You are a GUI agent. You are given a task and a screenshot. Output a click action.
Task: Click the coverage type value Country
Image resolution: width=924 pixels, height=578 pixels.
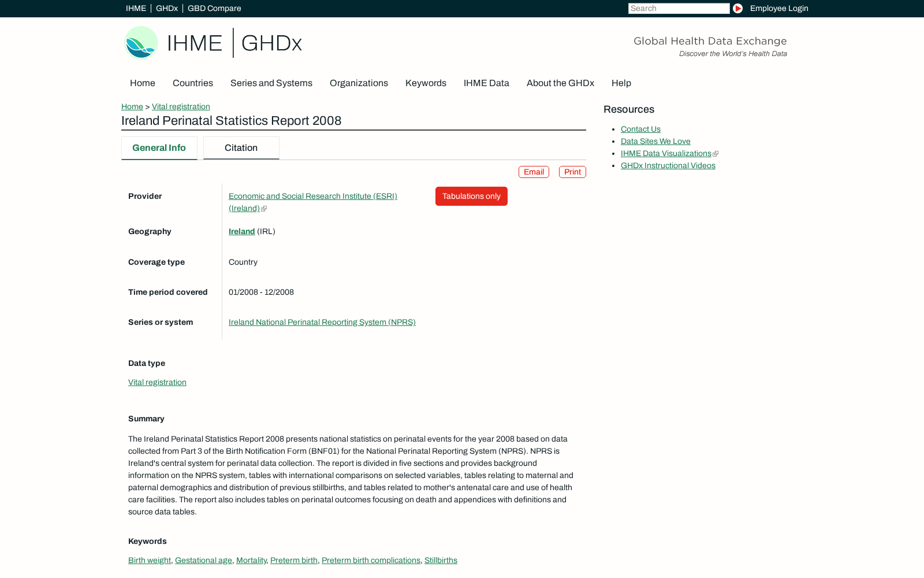tap(243, 262)
